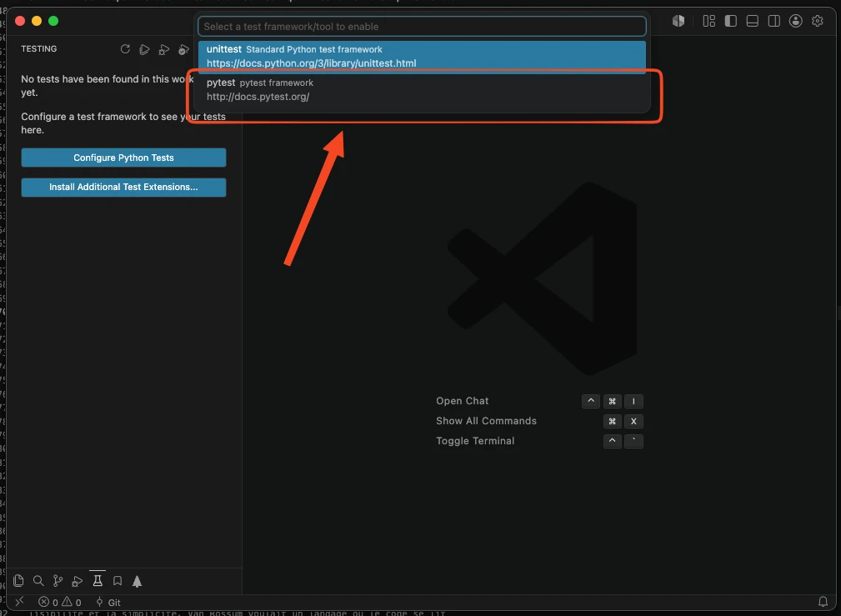Open notifications bell in status bar
841x616 pixels.
(823, 602)
